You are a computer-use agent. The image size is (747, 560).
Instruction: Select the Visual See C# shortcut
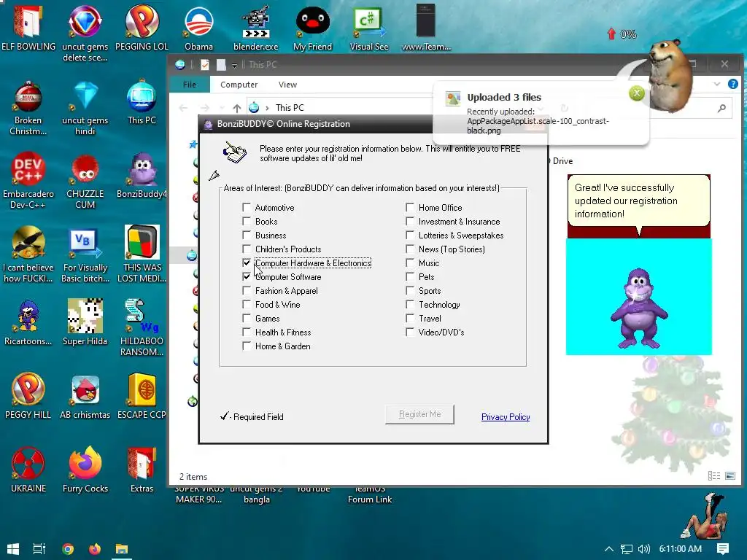tap(369, 27)
